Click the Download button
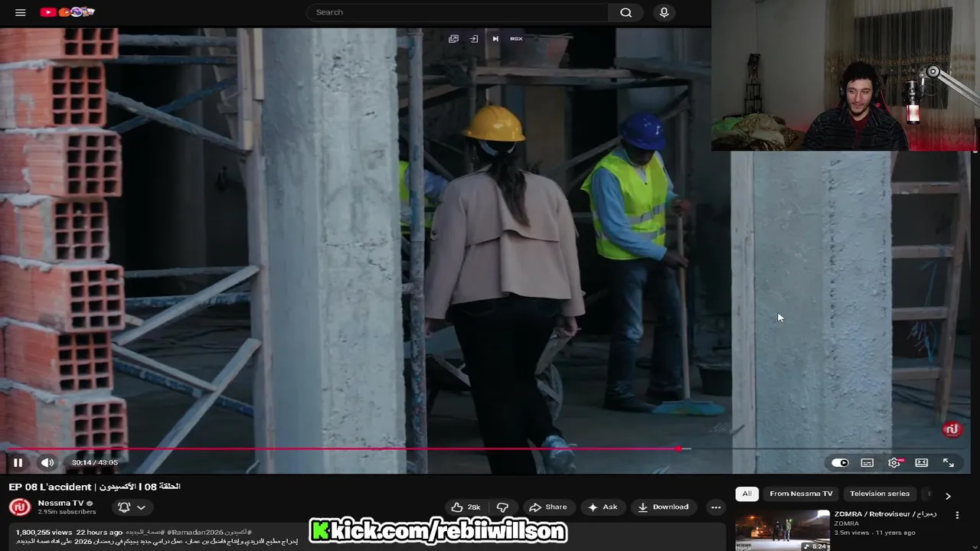The image size is (980, 551). 663,507
